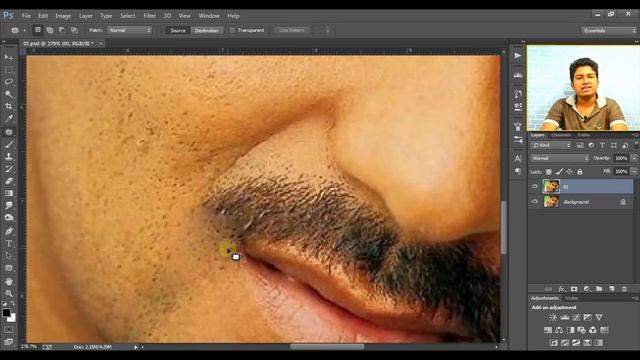The image size is (640, 360).
Task: Choose New selection mode in options bar
Action: click(38, 30)
